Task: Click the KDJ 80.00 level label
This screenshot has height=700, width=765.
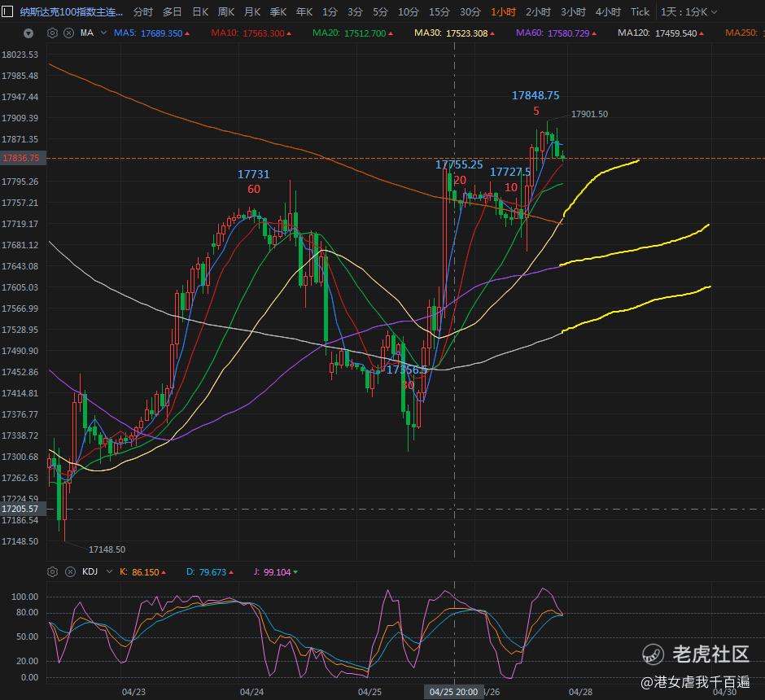Action: click(x=28, y=612)
